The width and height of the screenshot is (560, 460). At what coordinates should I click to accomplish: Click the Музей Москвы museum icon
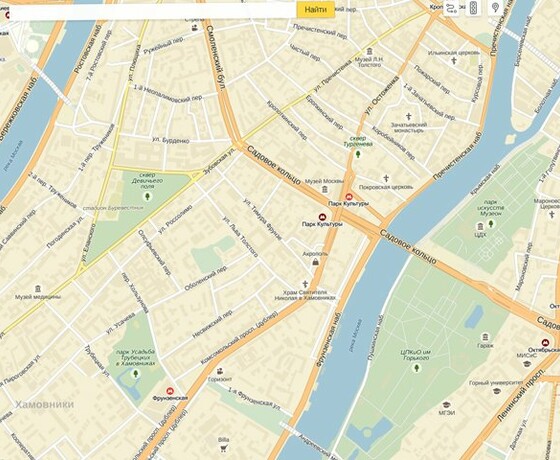click(325, 189)
